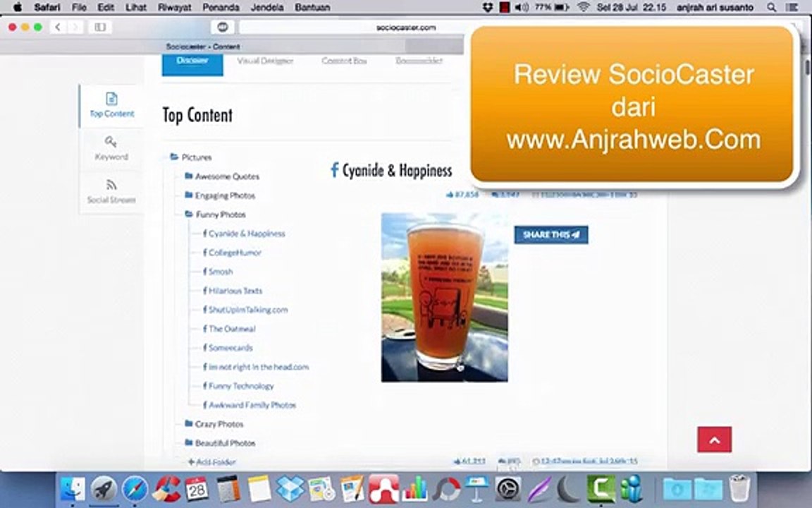The image size is (812, 508).
Task: Click Safari's forward navigation arrow
Action: [75, 27]
